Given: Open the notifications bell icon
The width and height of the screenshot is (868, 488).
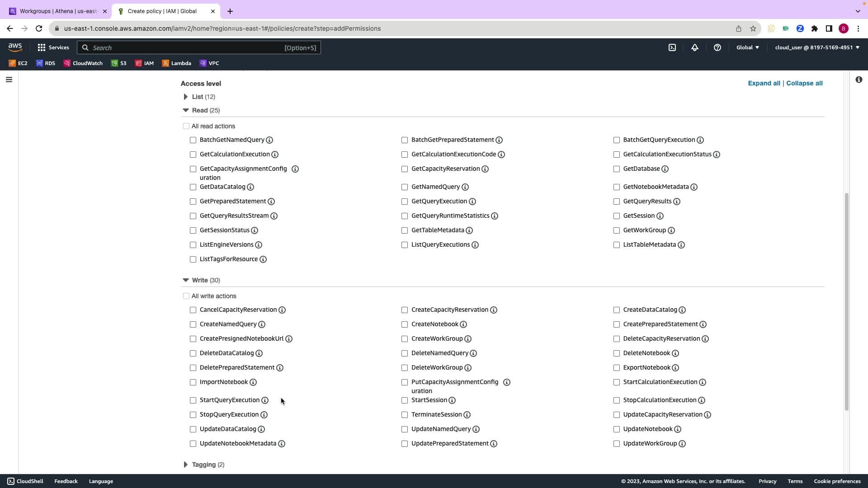Looking at the screenshot, I should click(x=695, y=47).
